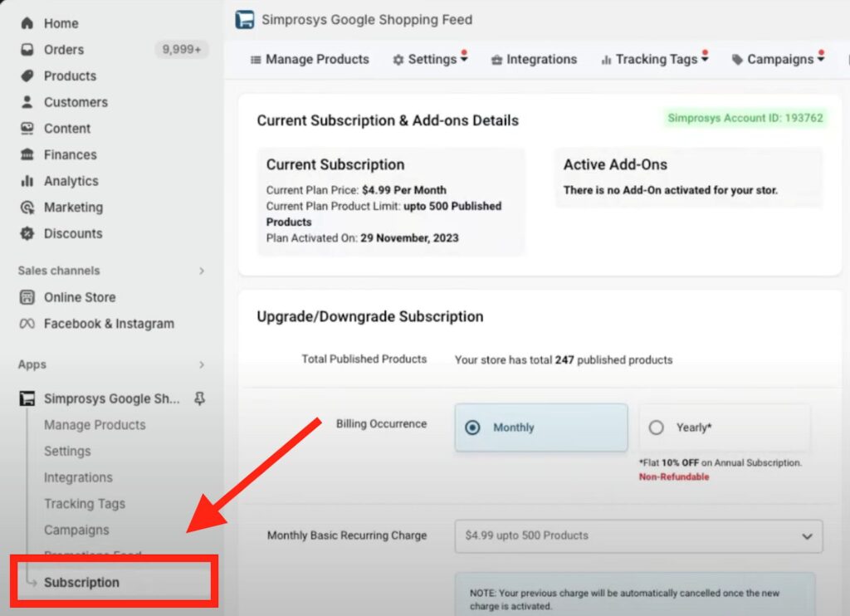The image size is (850, 616).
Task: Go to Products in the sidebar
Action: [x=70, y=76]
